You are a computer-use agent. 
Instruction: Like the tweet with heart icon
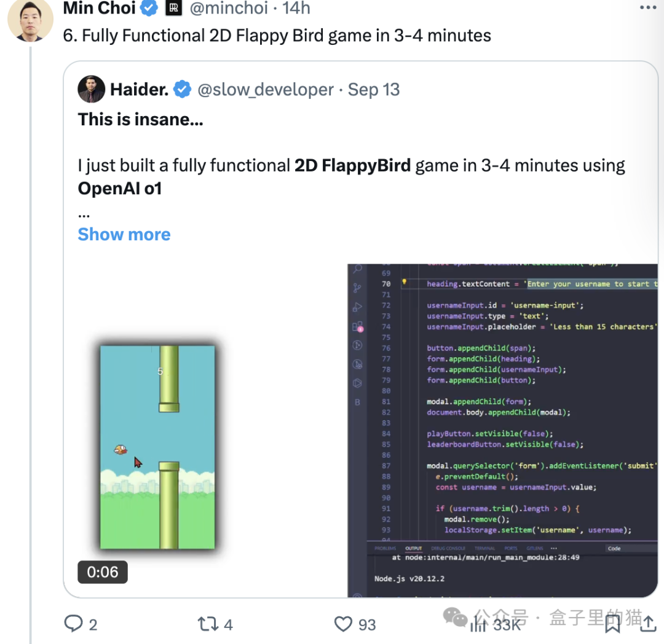pos(343,625)
